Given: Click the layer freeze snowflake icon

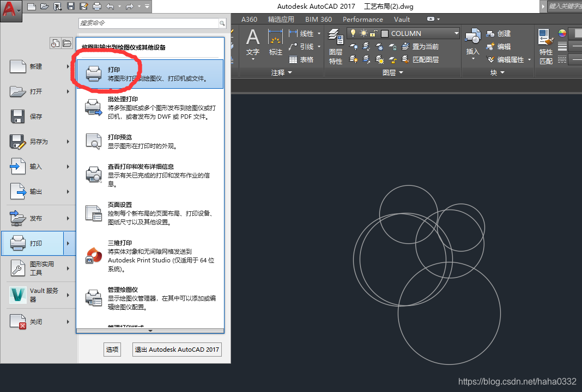Looking at the screenshot, I should pyautogui.click(x=380, y=46).
